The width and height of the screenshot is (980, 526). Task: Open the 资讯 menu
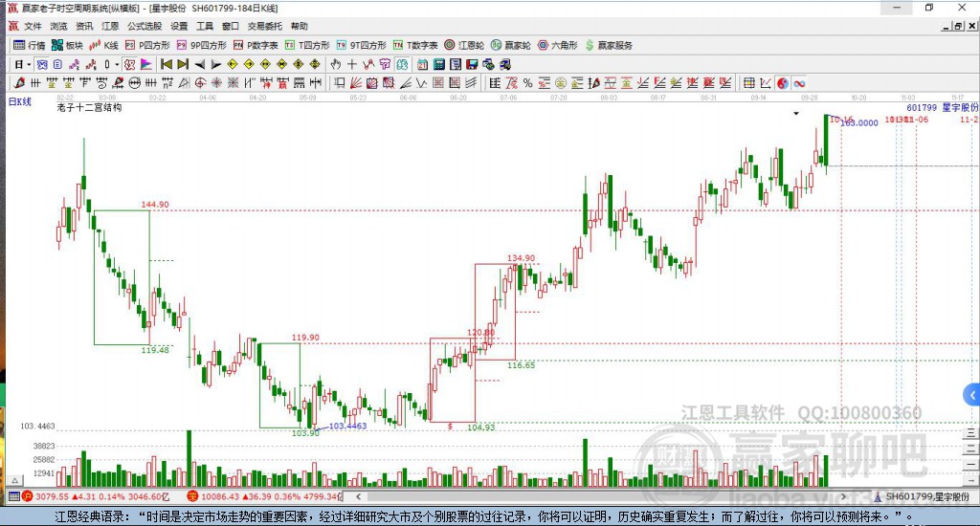click(84, 26)
